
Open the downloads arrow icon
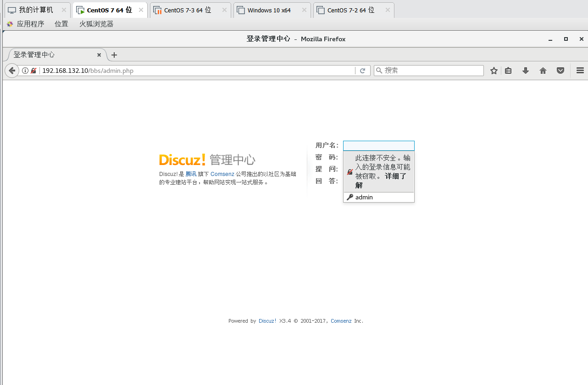coord(526,71)
